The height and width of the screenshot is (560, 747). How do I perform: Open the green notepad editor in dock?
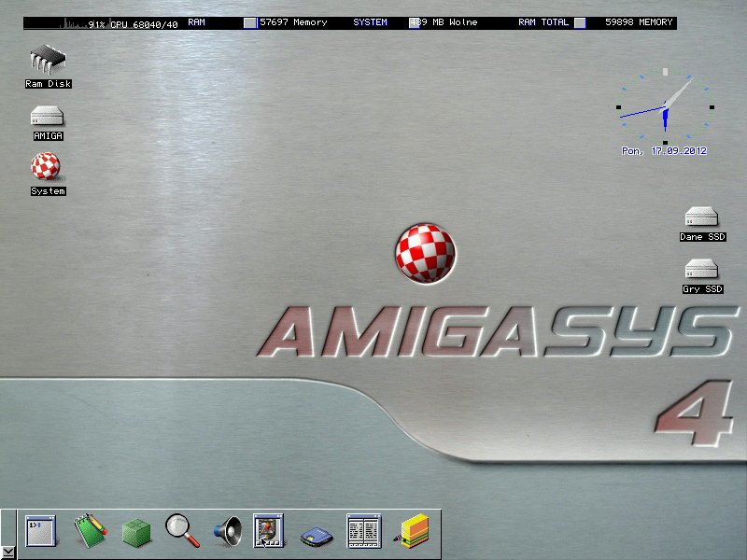tap(90, 530)
